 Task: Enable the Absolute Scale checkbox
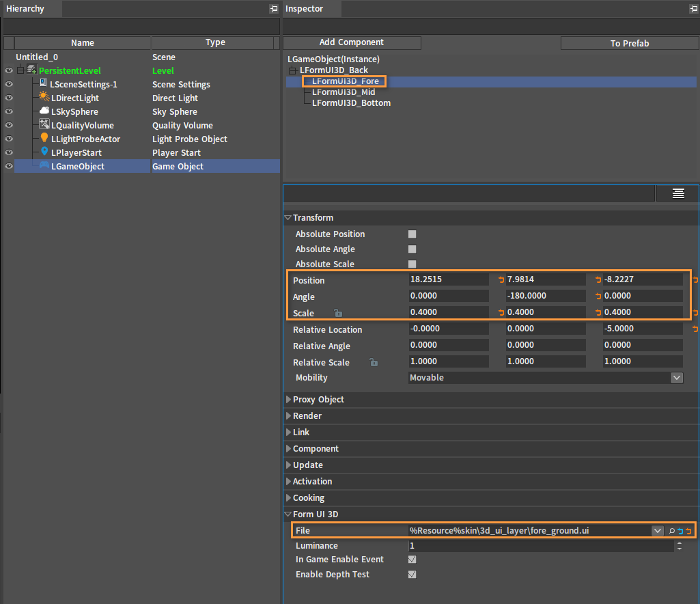pyautogui.click(x=412, y=264)
